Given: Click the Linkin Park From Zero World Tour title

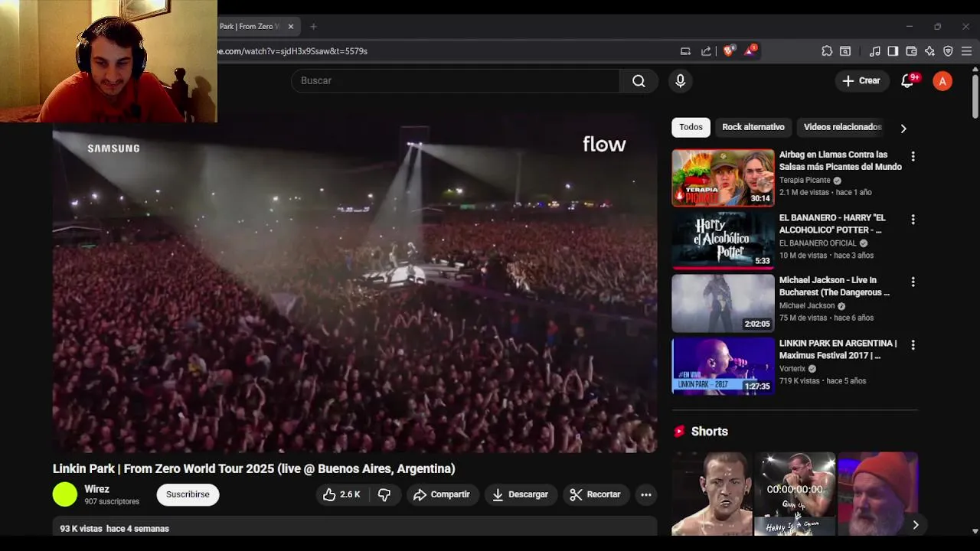Looking at the screenshot, I should coord(254,468).
